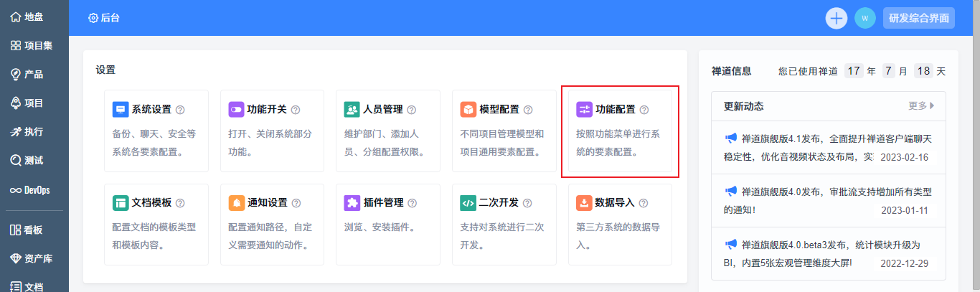Image resolution: width=980 pixels, height=292 pixels.
Task: Click the 2023-02-16 date text
Action: [905, 157]
